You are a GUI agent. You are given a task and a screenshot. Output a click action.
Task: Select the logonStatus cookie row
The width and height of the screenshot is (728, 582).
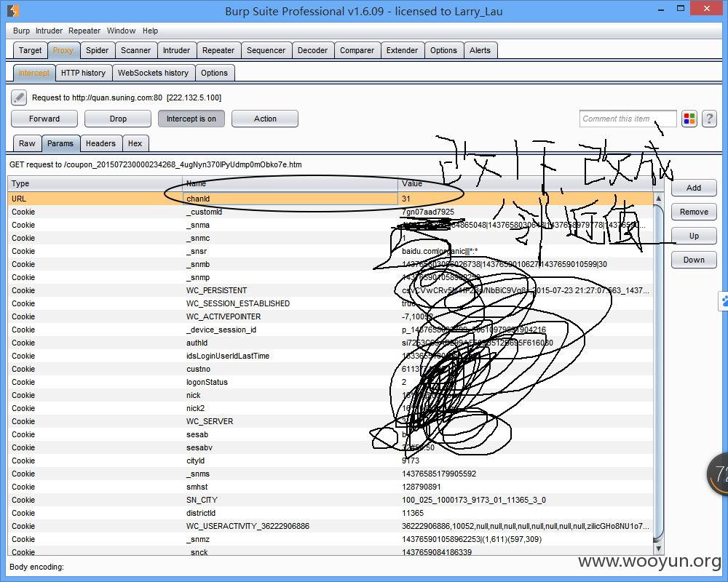pos(330,382)
